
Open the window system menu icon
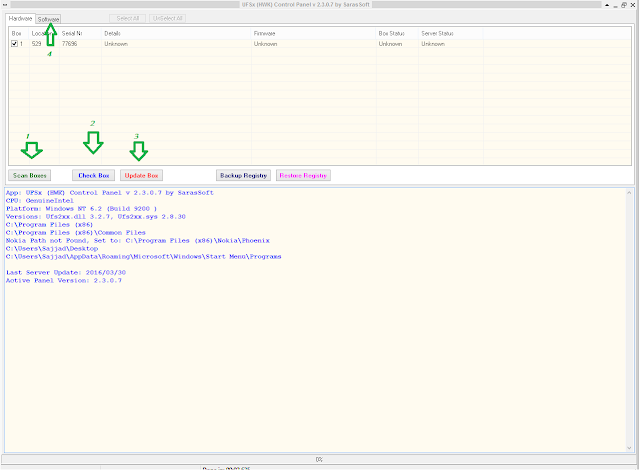(x=4, y=5)
